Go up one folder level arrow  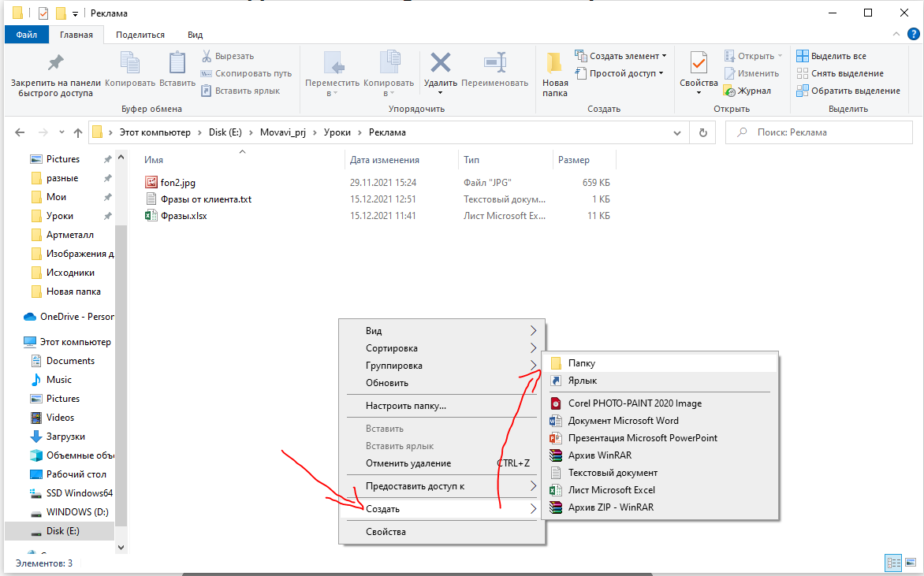pyautogui.click(x=78, y=132)
